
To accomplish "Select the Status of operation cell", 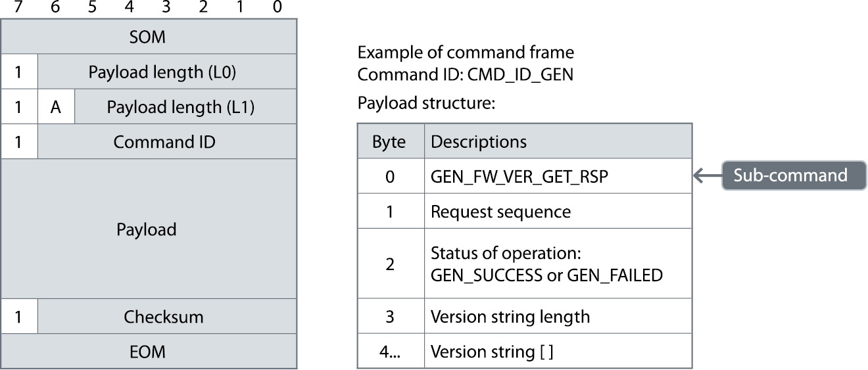I will [546, 264].
